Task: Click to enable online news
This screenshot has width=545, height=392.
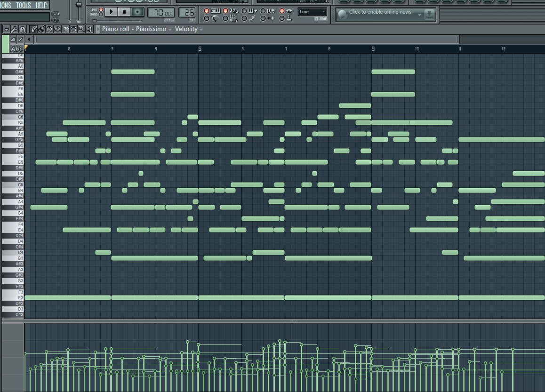Action: pos(380,12)
